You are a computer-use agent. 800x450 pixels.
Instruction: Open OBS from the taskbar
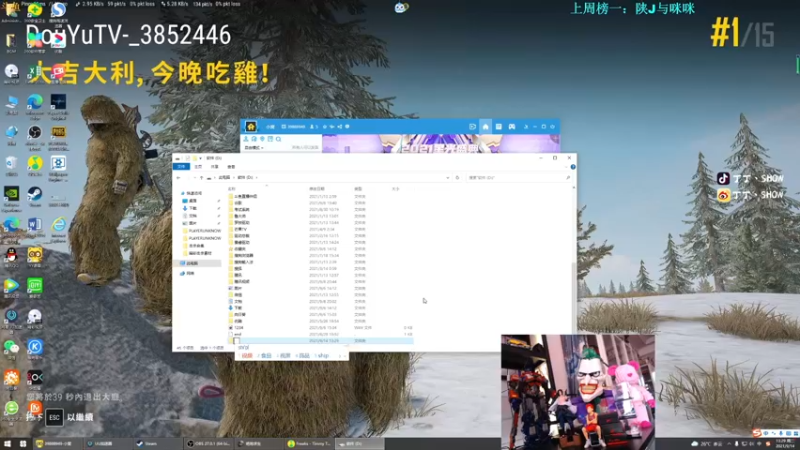[x=208, y=444]
